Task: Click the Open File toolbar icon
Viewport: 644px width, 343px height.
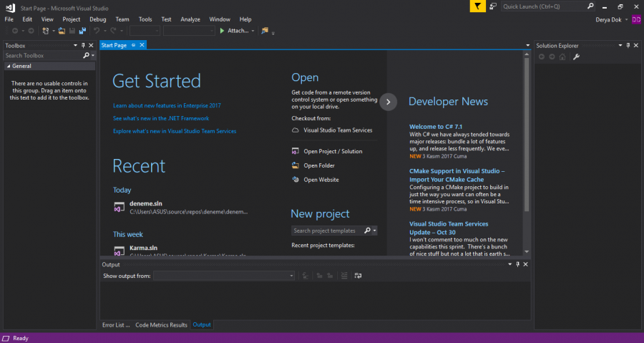Action: [x=62, y=31]
